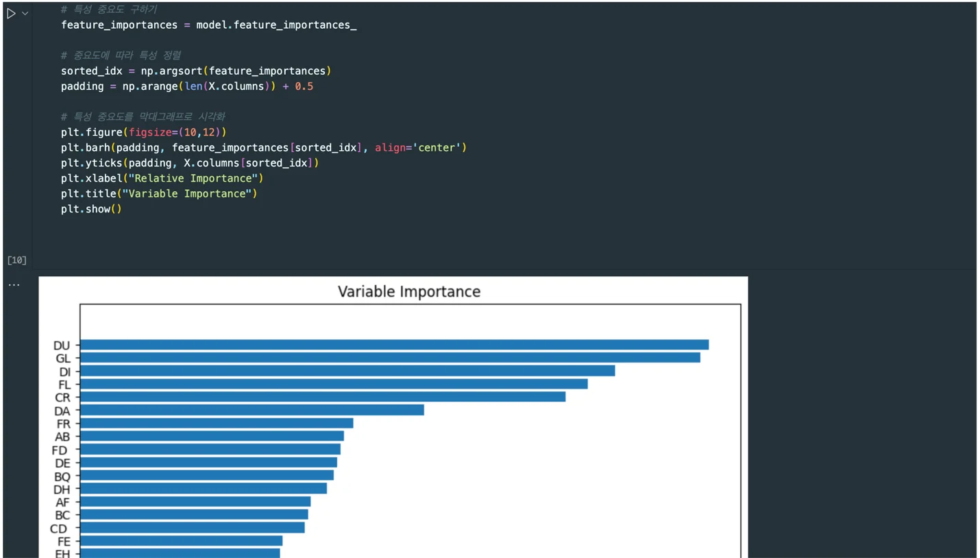The height and width of the screenshot is (558, 980).
Task: Click the GL bar in the chart
Action: click(x=391, y=358)
